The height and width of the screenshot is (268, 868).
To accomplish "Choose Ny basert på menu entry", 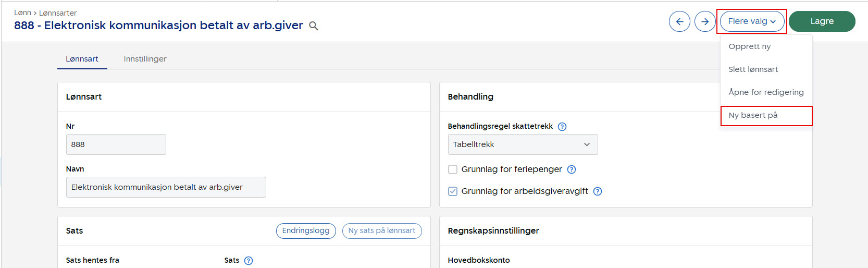I will click(x=753, y=115).
